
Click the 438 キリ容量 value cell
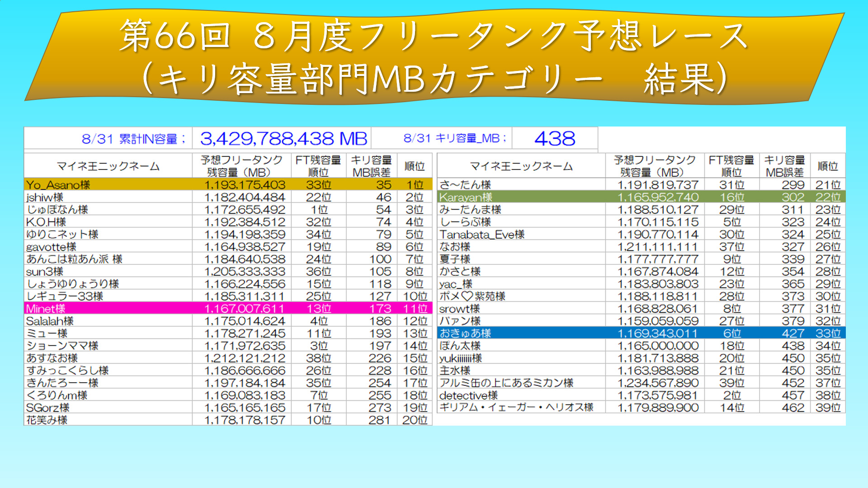[x=555, y=139]
